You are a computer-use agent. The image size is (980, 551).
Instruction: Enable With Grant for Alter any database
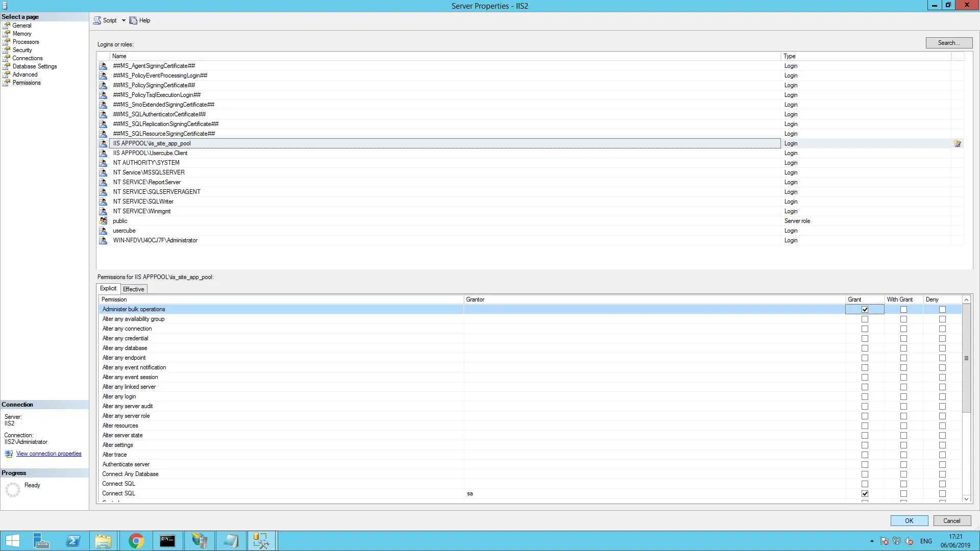(x=903, y=348)
